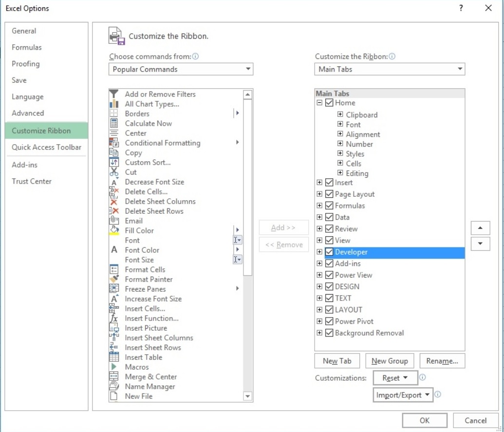Click the Format Cells icon
This screenshot has width=504, height=432.
[114, 269]
